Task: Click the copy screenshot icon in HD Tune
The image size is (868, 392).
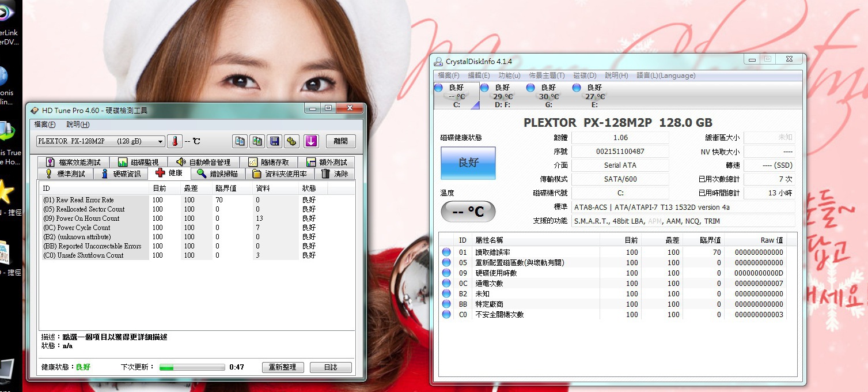Action: [x=257, y=141]
